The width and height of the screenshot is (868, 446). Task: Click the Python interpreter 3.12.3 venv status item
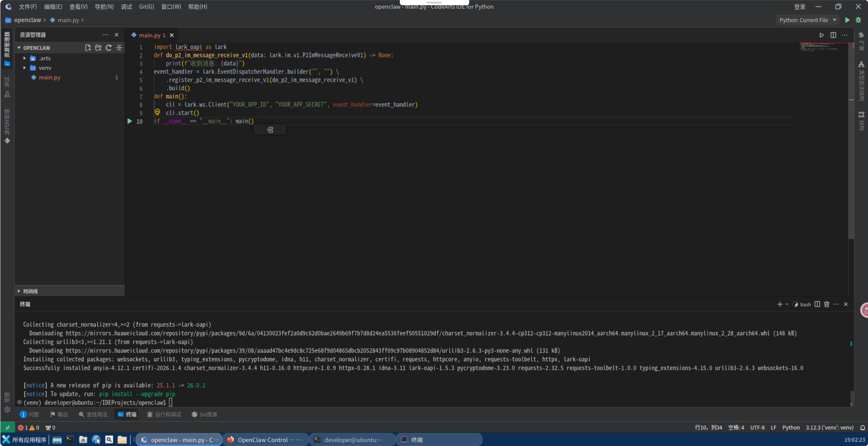829,428
